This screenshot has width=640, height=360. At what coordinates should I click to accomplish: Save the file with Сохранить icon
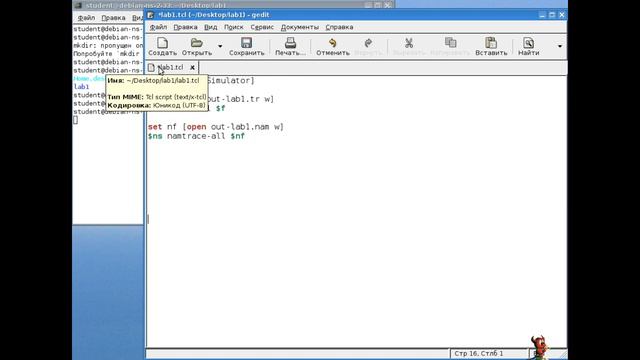coord(246,43)
